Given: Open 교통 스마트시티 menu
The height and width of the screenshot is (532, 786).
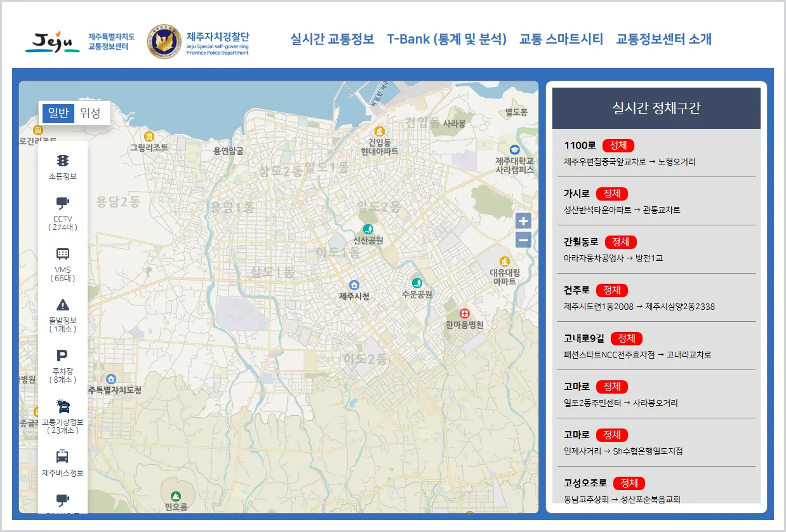Looking at the screenshot, I should 561,39.
